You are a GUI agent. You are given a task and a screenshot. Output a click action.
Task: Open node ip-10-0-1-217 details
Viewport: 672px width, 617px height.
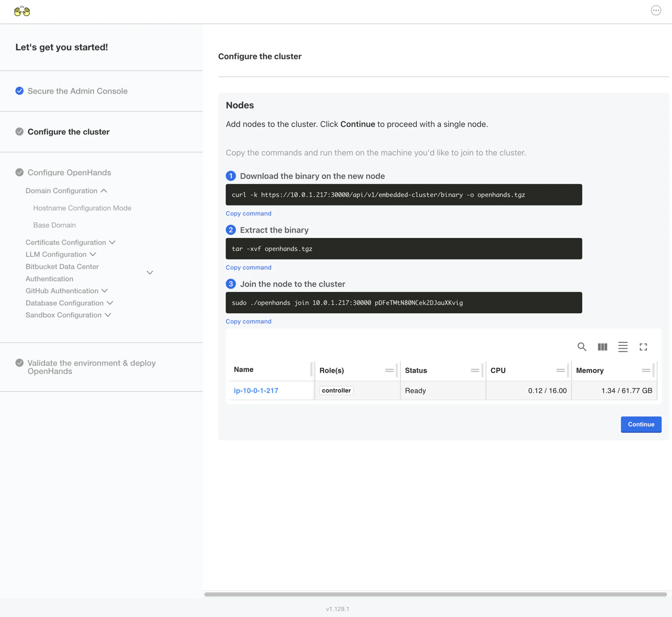tap(256, 390)
